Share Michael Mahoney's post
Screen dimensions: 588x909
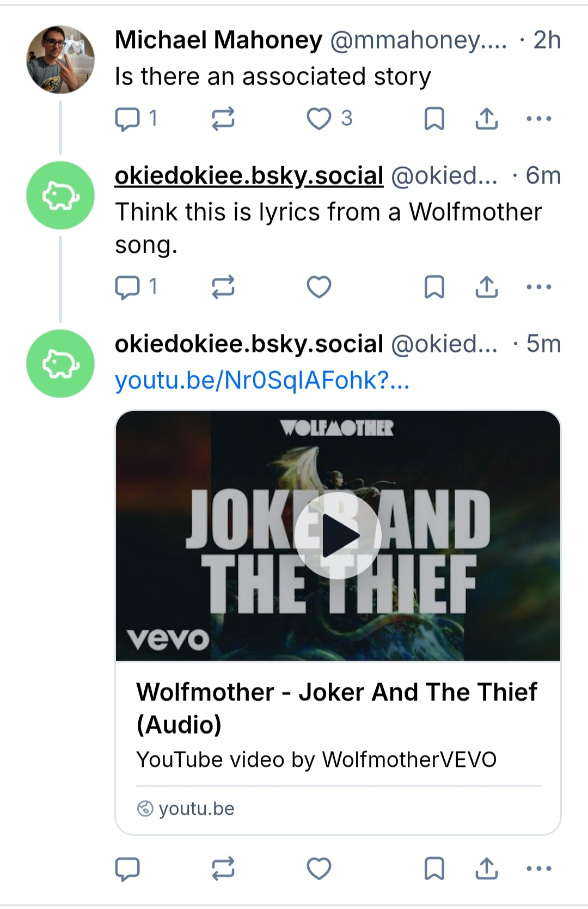coord(486,119)
